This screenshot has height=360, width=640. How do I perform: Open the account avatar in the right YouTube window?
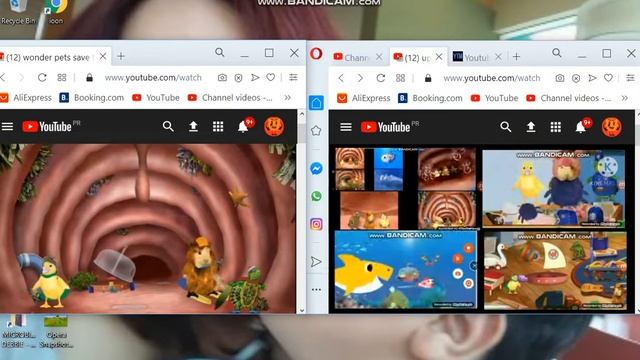pos(611,127)
